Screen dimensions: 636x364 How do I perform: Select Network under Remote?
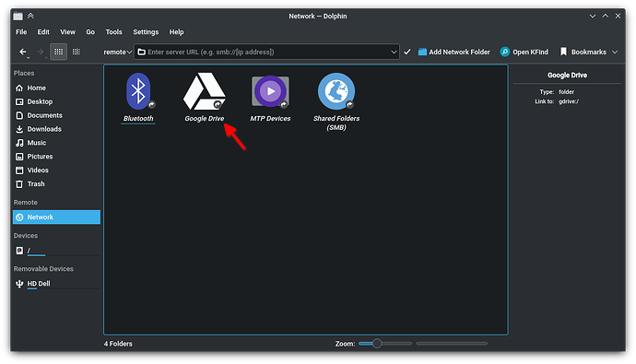(x=56, y=217)
